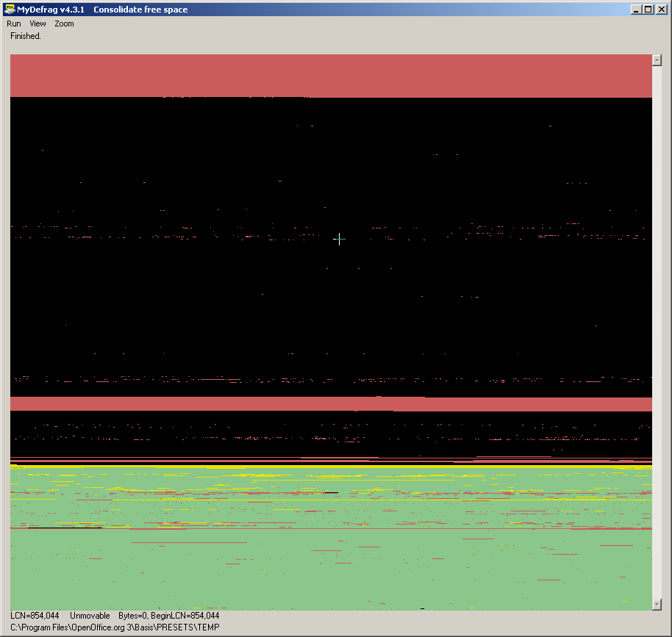Click the 'Consolidate free space' title text
672x637 pixels.
click(x=140, y=10)
